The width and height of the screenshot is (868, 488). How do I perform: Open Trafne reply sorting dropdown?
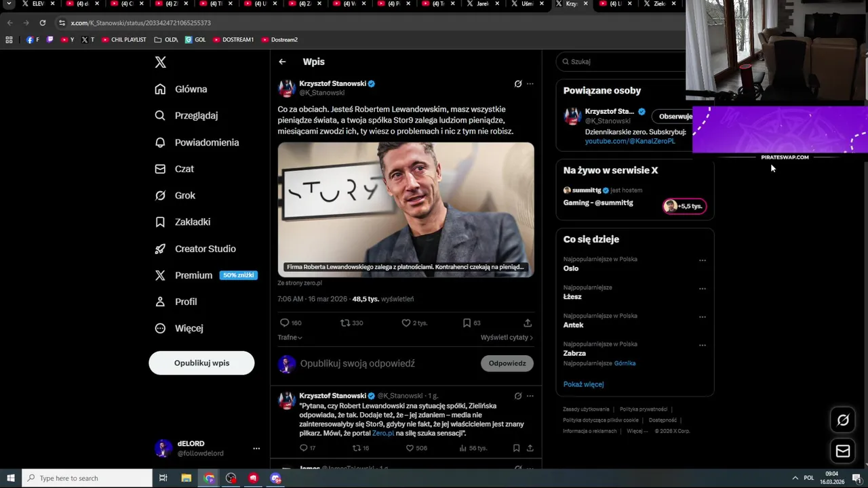(290, 338)
